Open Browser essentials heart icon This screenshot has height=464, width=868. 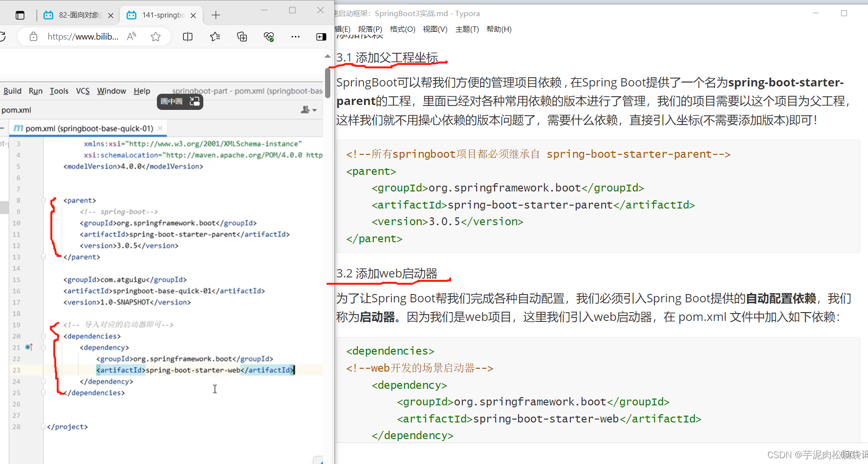[268, 37]
